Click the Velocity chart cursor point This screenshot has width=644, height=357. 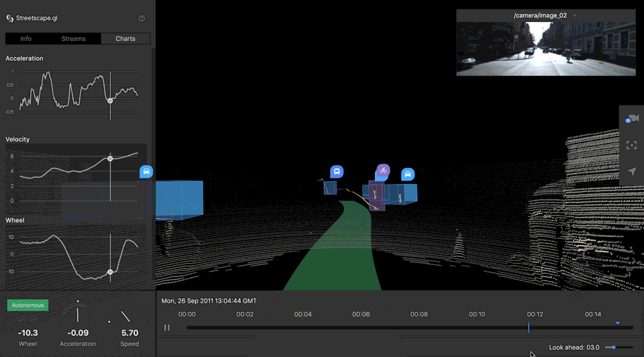pos(110,158)
